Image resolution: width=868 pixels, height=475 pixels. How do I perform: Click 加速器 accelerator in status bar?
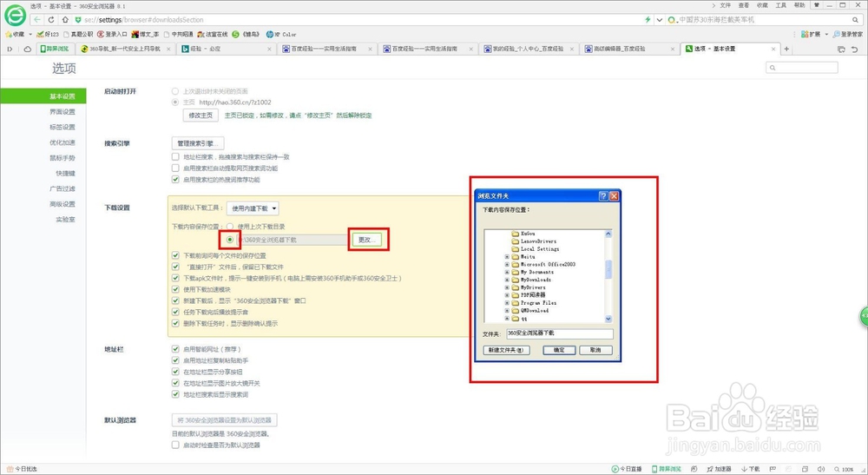[x=719, y=469]
